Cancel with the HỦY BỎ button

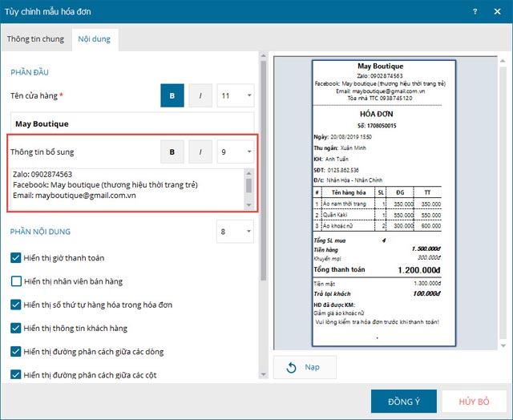click(x=475, y=401)
